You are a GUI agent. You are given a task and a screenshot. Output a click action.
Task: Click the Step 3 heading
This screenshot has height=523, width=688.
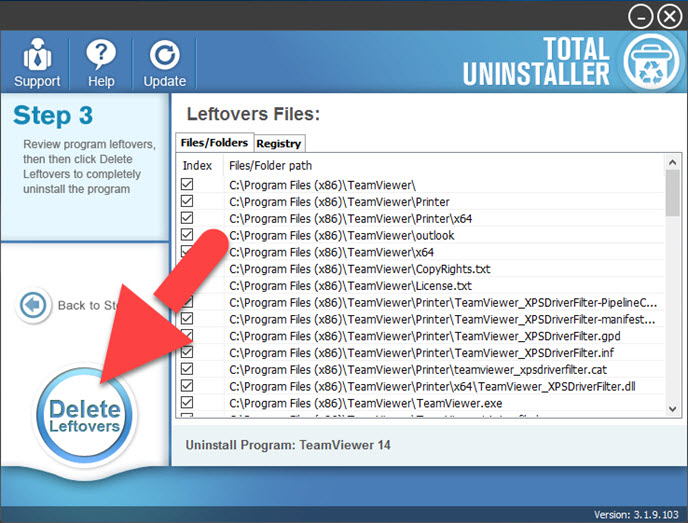click(x=53, y=115)
